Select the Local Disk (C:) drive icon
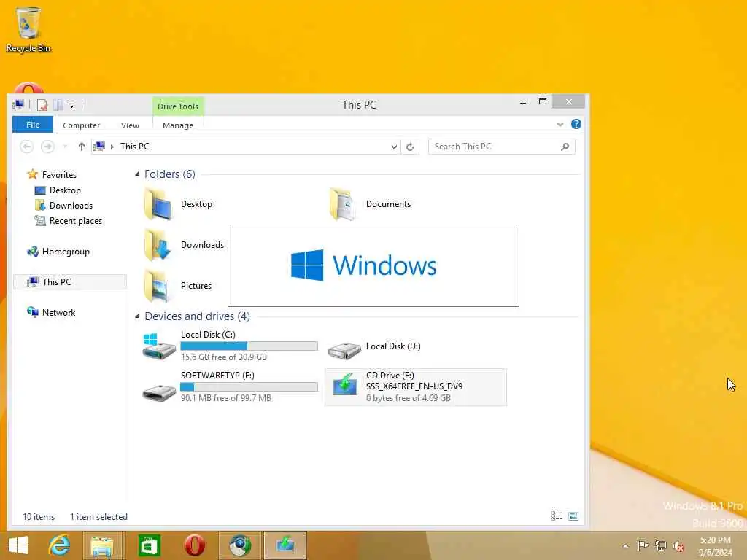This screenshot has width=747, height=560. click(159, 346)
